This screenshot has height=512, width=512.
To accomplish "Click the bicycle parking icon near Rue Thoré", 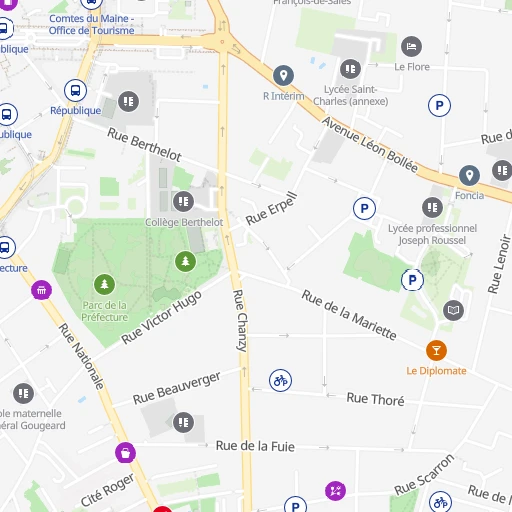I will coord(280,380).
